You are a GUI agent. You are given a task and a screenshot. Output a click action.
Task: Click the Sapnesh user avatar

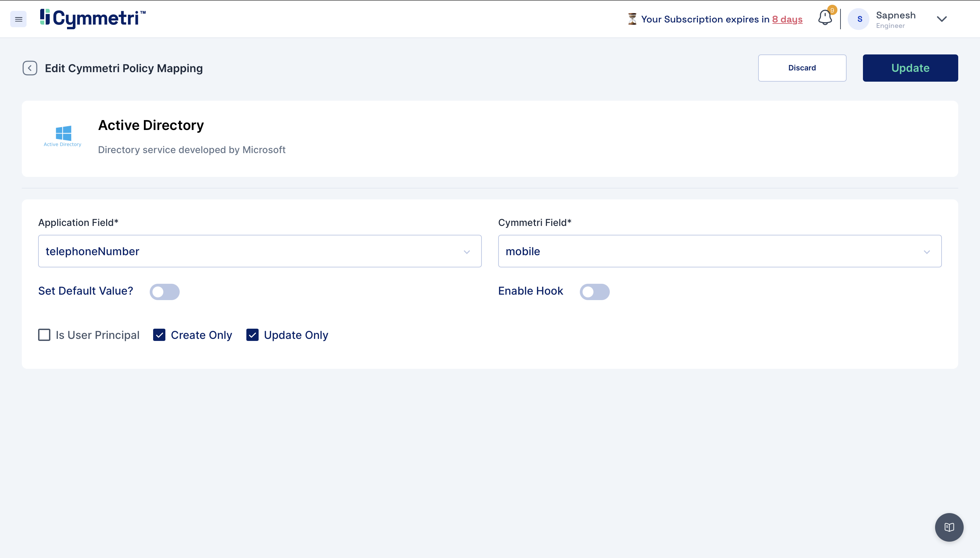pos(859,19)
